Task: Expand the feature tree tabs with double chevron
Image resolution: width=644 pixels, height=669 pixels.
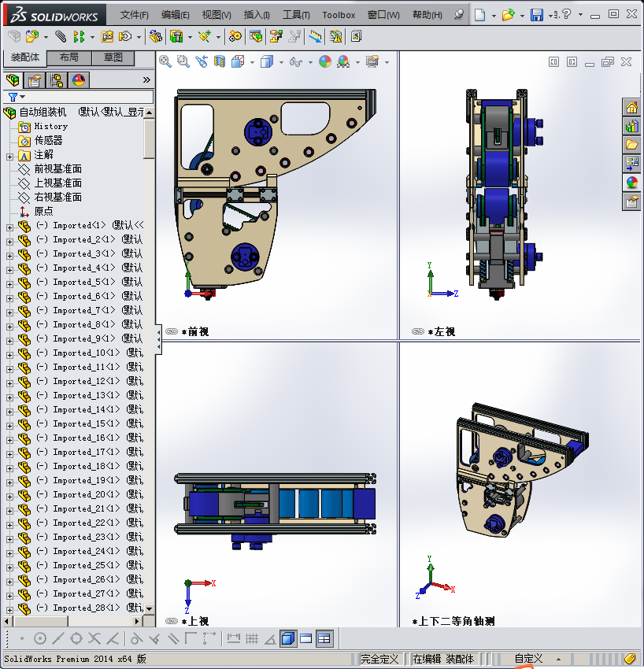Action: pyautogui.click(x=146, y=79)
